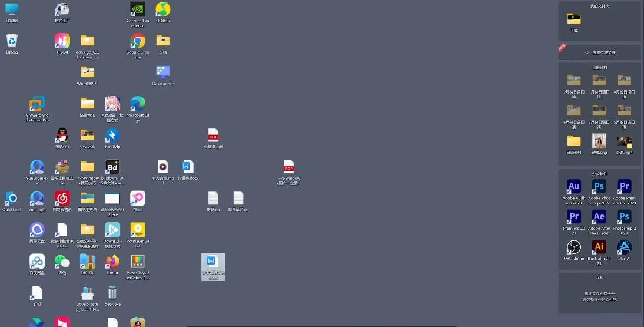644x327 pixels.
Task: Launch Illustrator 2023 from the panel
Action: (599, 247)
